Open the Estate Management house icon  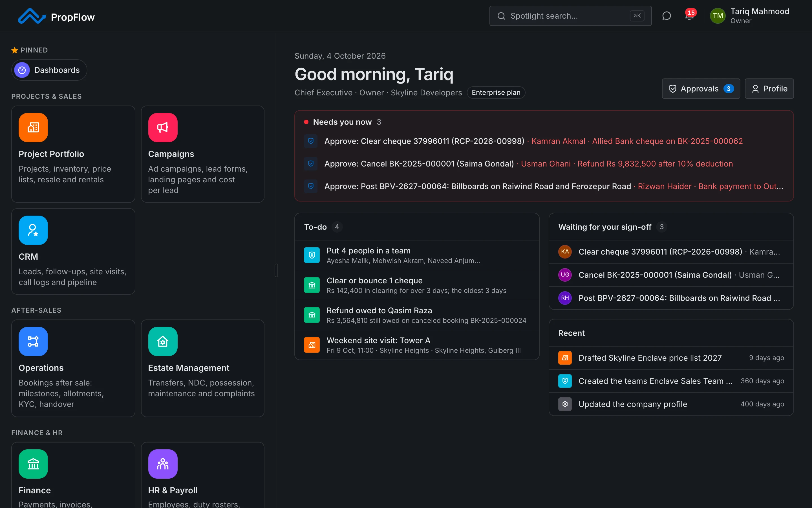pos(163,341)
